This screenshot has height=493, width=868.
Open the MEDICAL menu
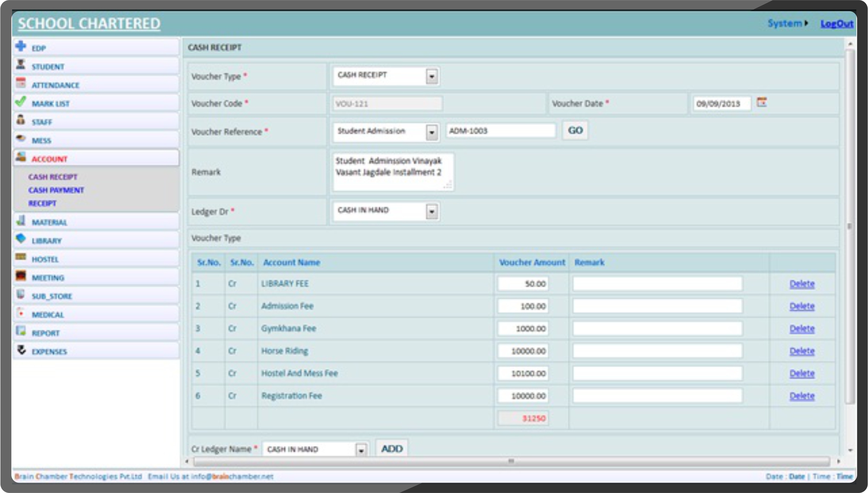point(96,315)
